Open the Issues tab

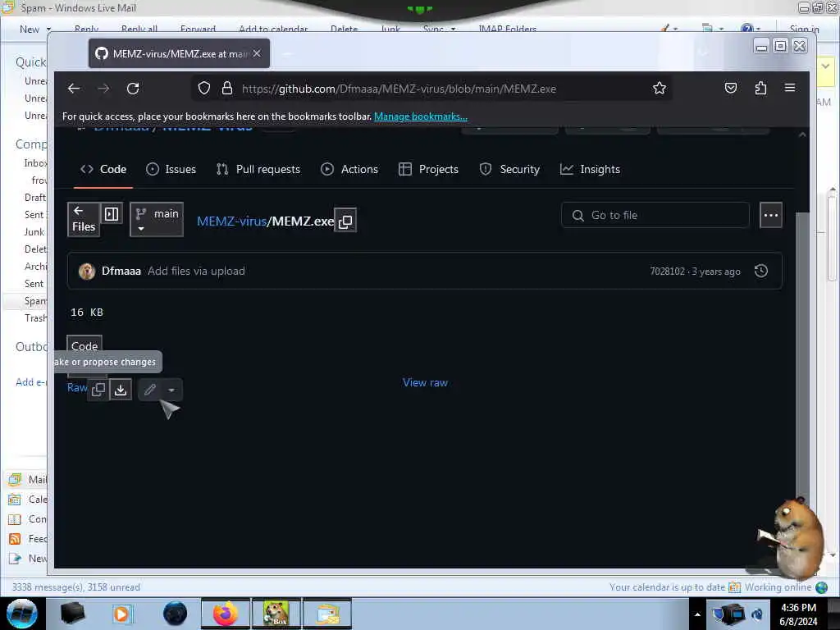click(x=171, y=169)
